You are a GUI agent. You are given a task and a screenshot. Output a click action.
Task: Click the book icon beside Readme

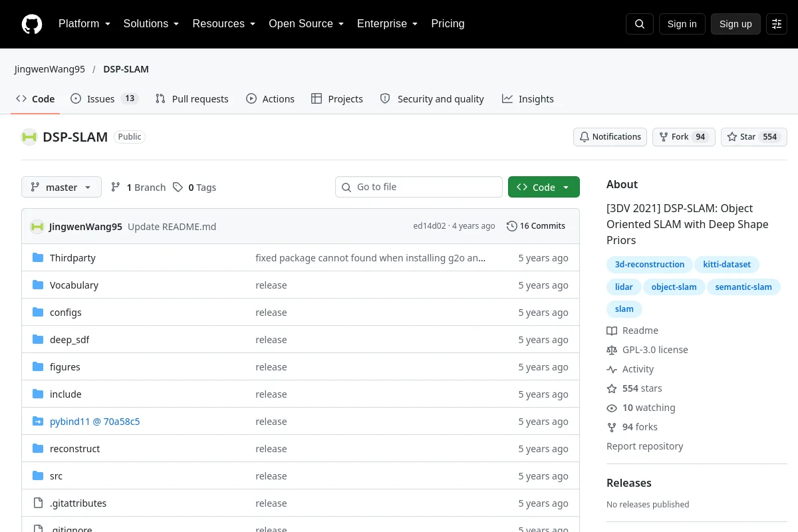(612, 331)
